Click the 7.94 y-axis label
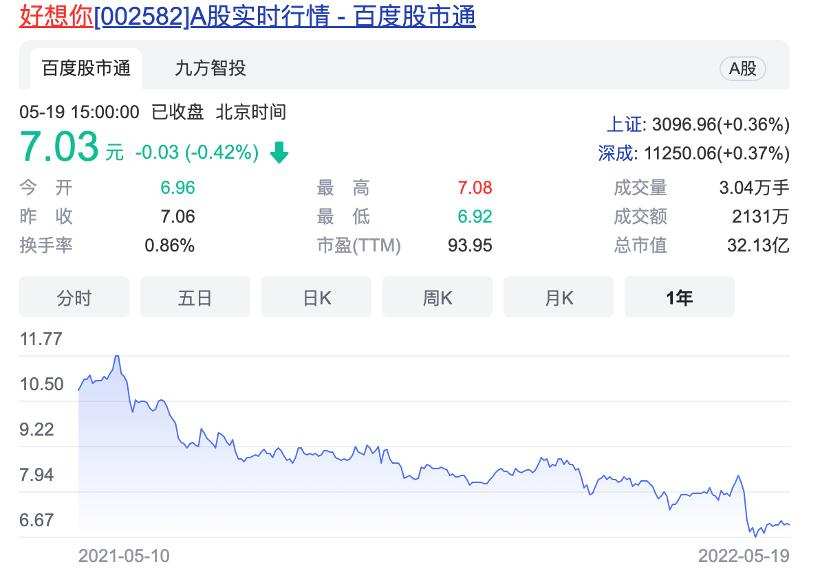The image size is (832, 574). [x=37, y=474]
